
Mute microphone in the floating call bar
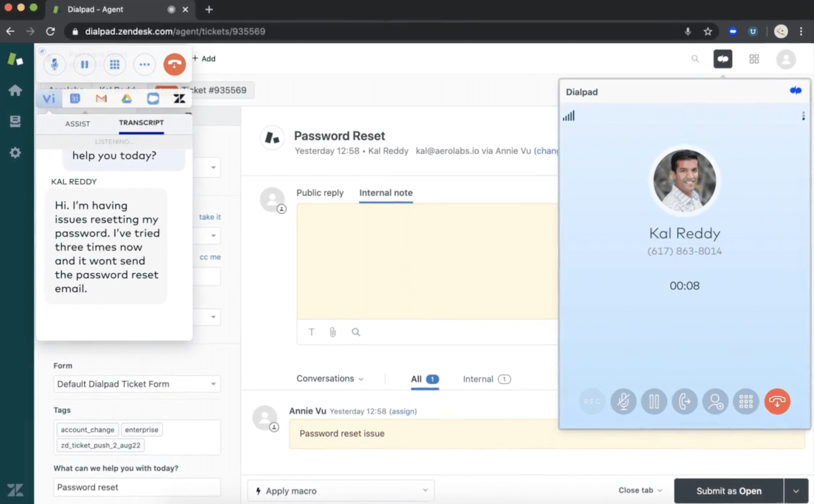pyautogui.click(x=54, y=64)
